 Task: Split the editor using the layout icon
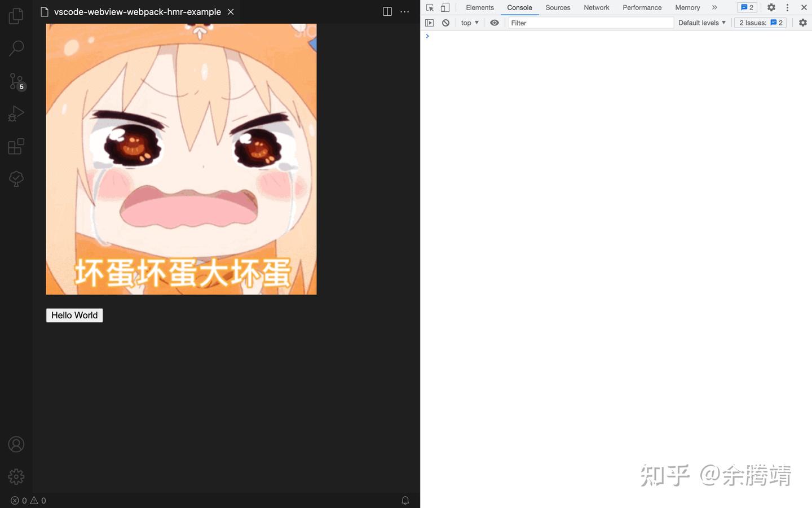387,11
